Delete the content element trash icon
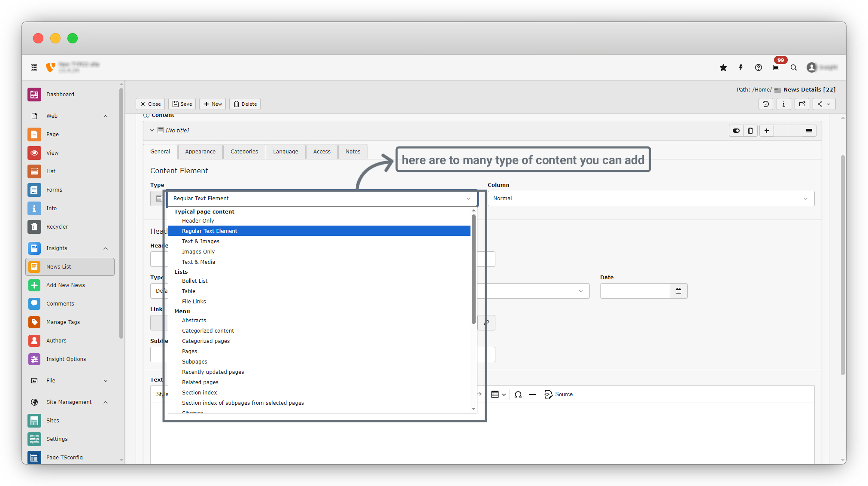Screen dimensions: 868x486 click(750, 131)
